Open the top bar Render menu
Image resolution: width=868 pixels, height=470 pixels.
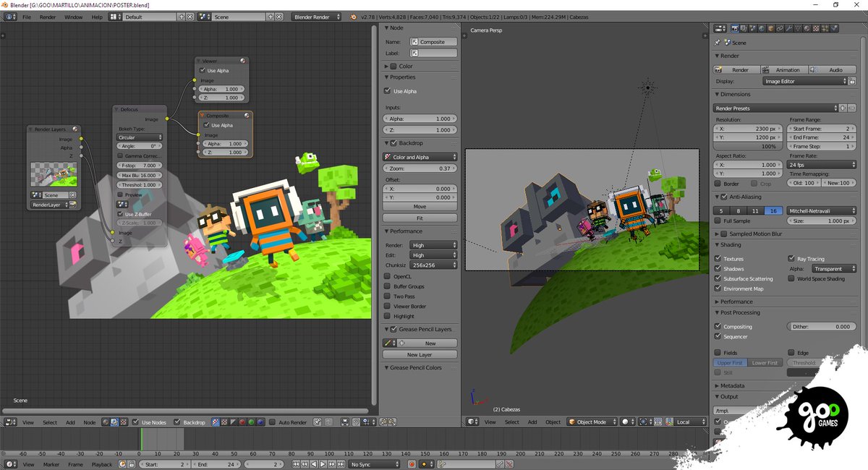(x=48, y=17)
